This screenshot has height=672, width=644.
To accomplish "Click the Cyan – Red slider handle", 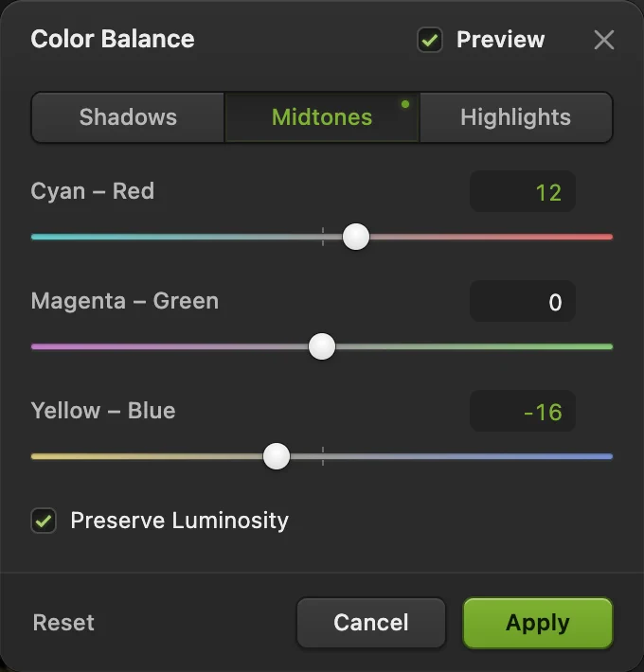I will click(x=356, y=237).
